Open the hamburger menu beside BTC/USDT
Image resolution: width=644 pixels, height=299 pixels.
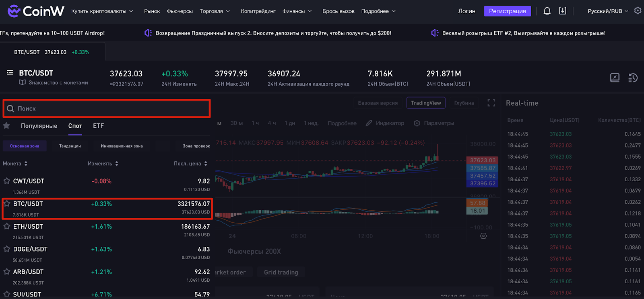[10, 73]
